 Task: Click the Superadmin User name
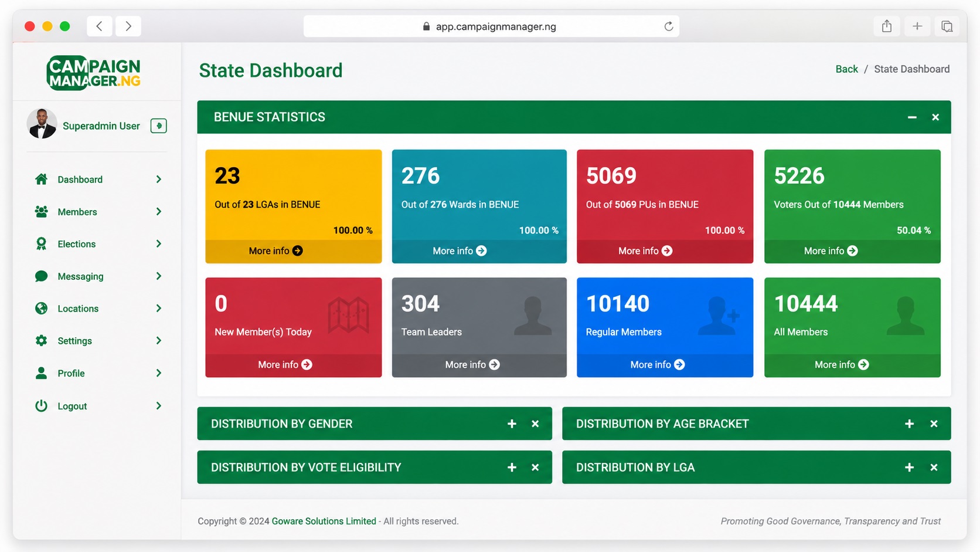point(101,126)
